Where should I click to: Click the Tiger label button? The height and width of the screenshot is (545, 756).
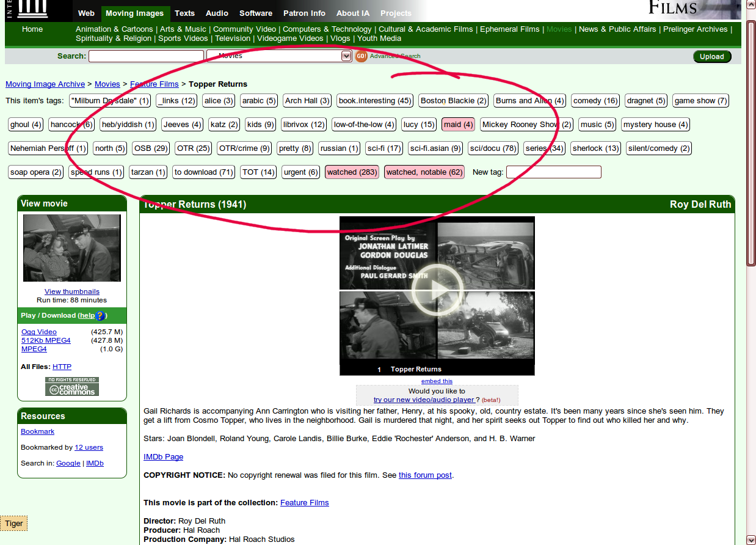pos(14,524)
